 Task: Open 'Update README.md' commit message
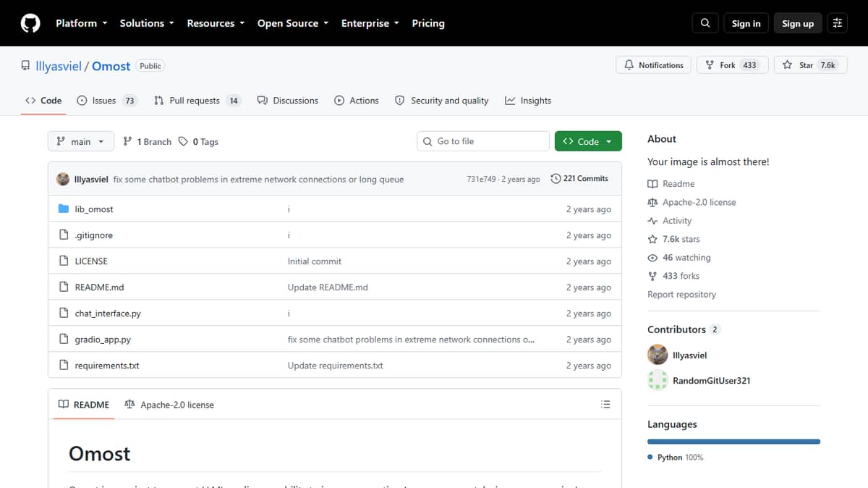(x=328, y=287)
